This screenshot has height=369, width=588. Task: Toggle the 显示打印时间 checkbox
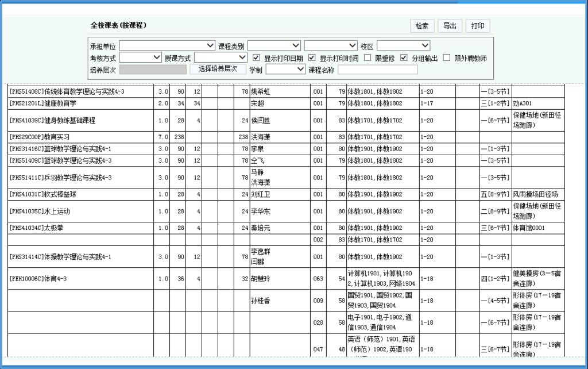pos(312,57)
